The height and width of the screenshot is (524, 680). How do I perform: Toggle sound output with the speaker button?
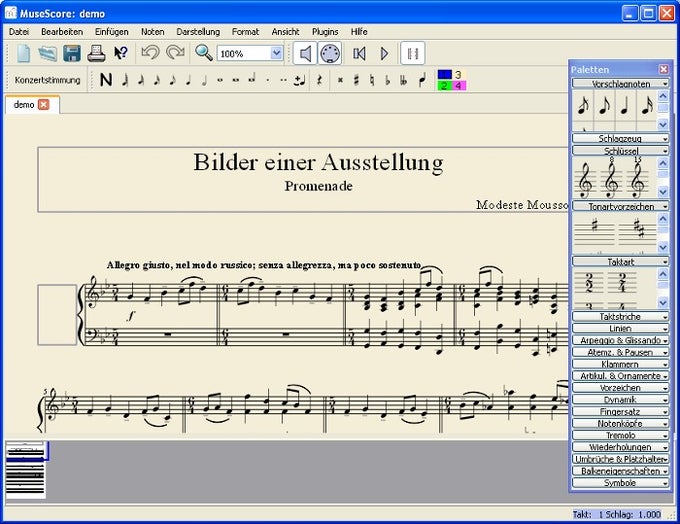(305, 53)
